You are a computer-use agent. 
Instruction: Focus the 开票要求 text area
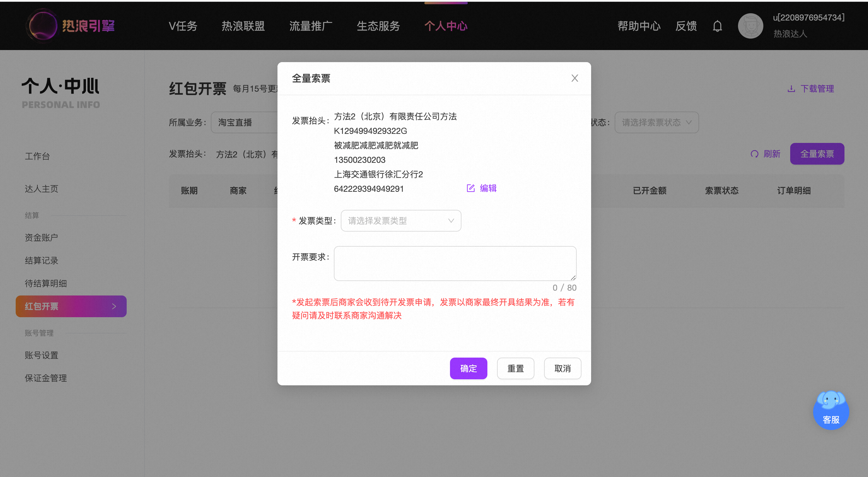[x=455, y=264]
